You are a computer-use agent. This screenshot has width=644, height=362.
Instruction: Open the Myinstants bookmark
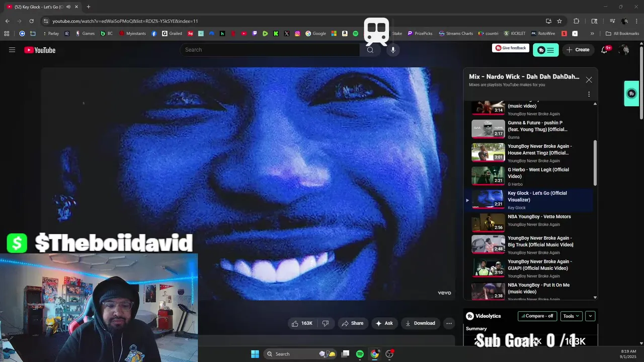(x=132, y=34)
